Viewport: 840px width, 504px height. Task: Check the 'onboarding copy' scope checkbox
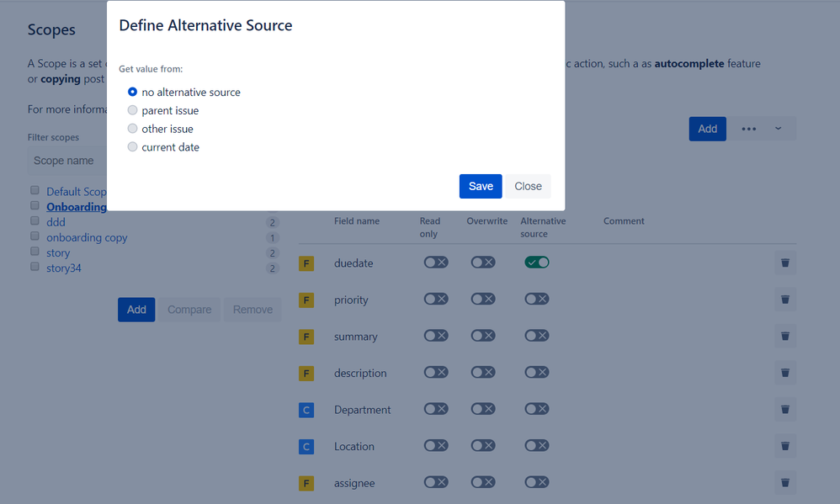tap(35, 236)
